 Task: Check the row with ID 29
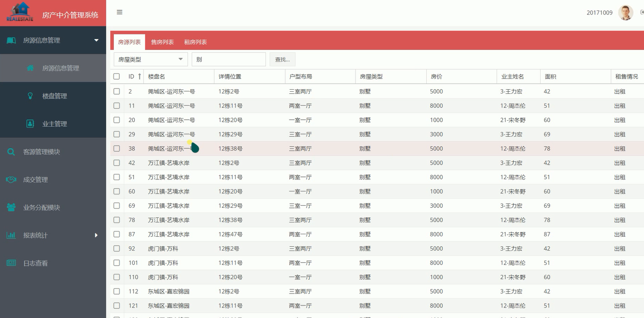click(117, 134)
